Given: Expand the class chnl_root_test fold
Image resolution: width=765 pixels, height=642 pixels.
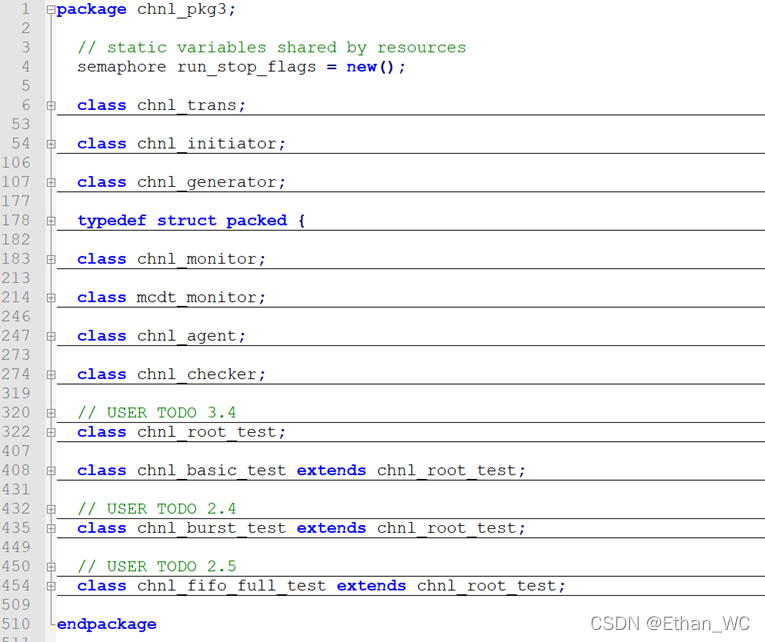Looking at the screenshot, I should click(51, 432).
